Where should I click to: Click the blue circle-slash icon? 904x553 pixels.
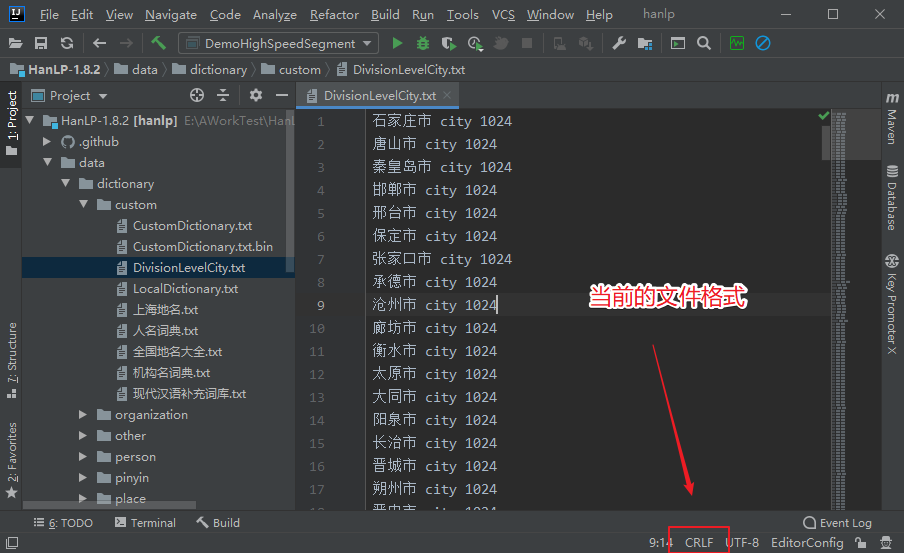pyautogui.click(x=763, y=43)
